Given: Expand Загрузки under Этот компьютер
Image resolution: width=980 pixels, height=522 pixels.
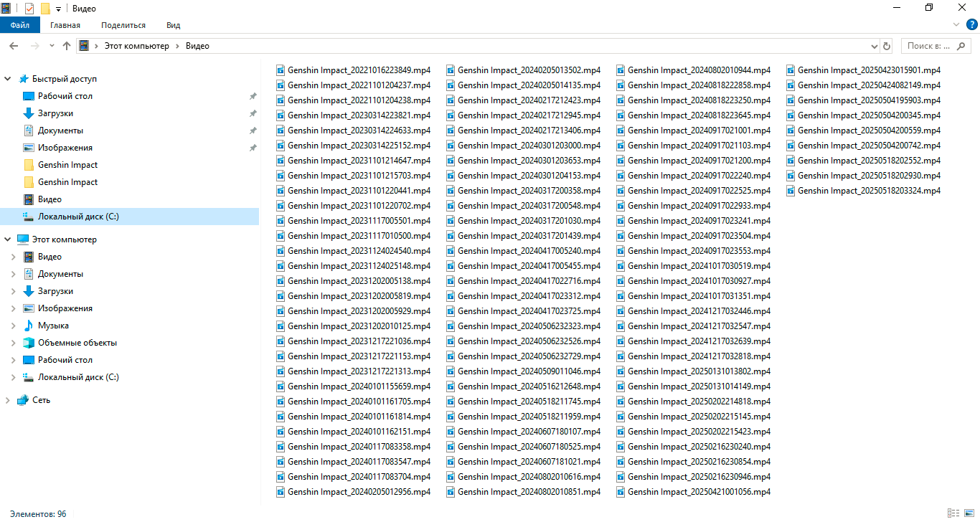Looking at the screenshot, I should point(14,291).
